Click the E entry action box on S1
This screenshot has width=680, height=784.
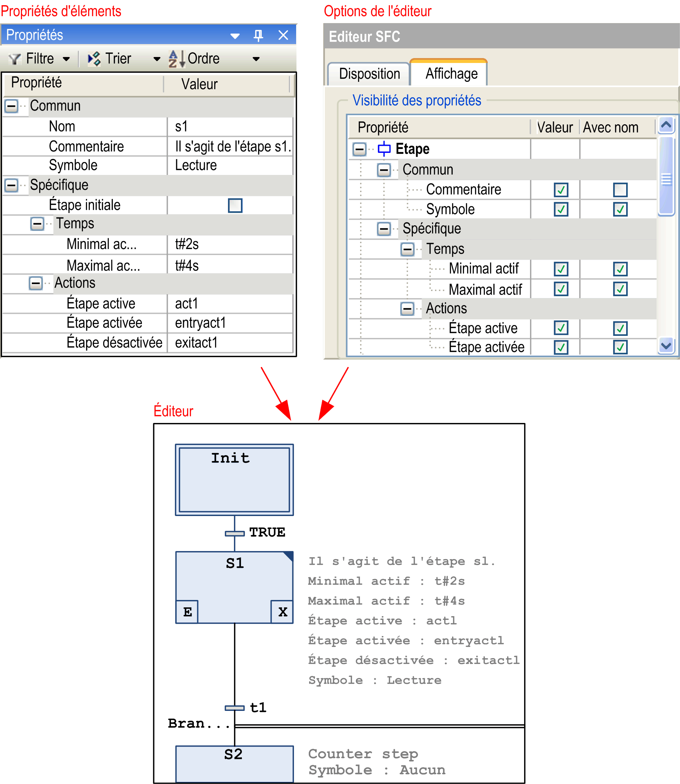187,612
